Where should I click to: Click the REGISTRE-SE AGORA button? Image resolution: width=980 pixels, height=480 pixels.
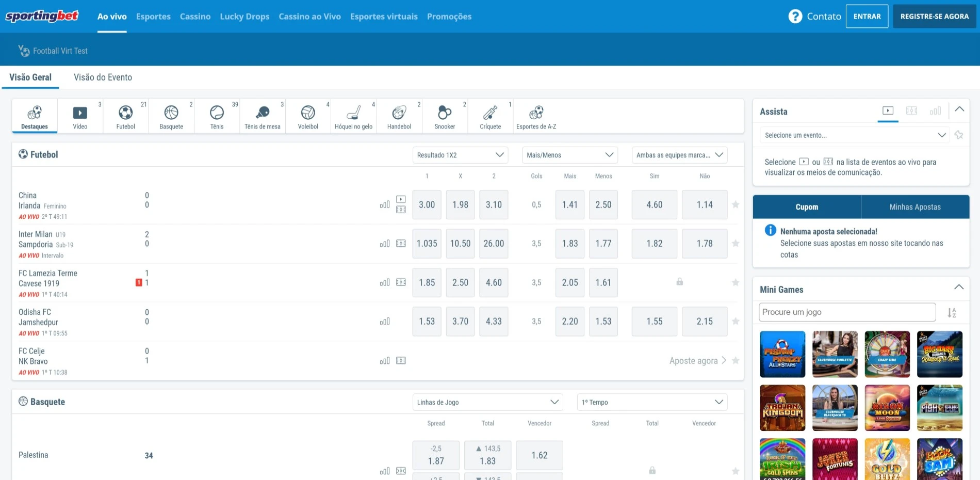(x=934, y=16)
